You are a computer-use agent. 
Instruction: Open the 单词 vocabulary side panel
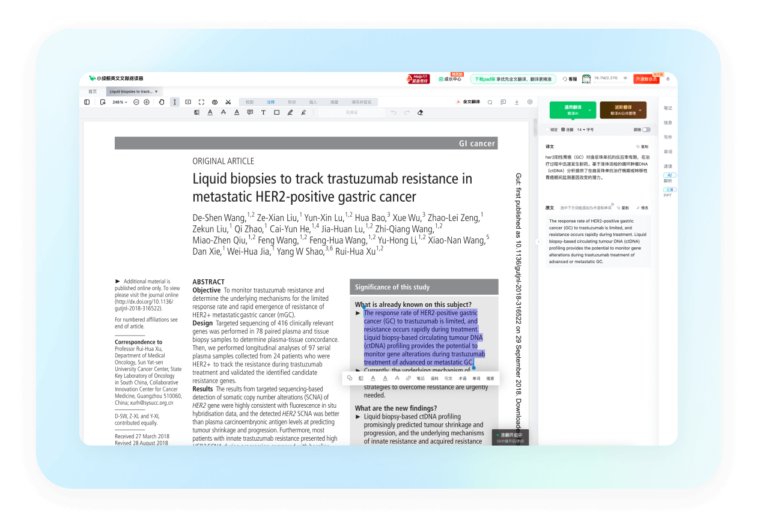pos(668,151)
